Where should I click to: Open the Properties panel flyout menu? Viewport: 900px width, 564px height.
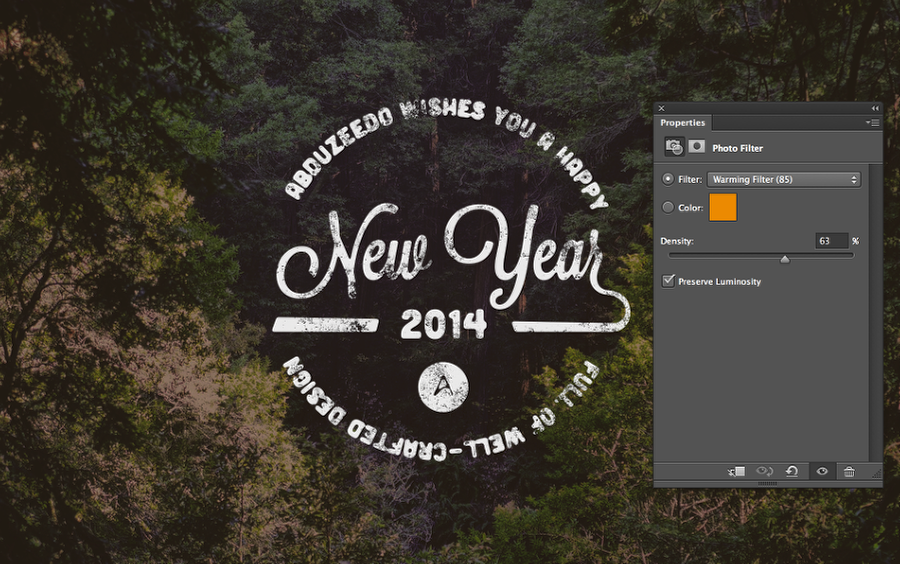click(872, 122)
